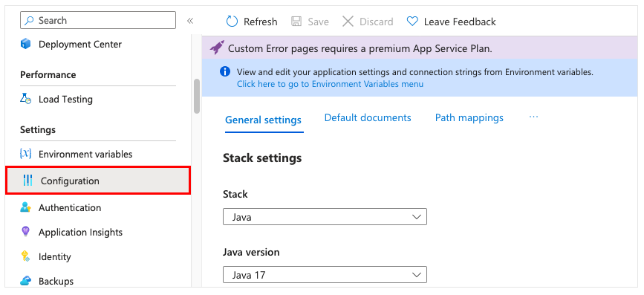Screen dimensions: 644x295
Task: Click the Discard button label
Action: [376, 22]
